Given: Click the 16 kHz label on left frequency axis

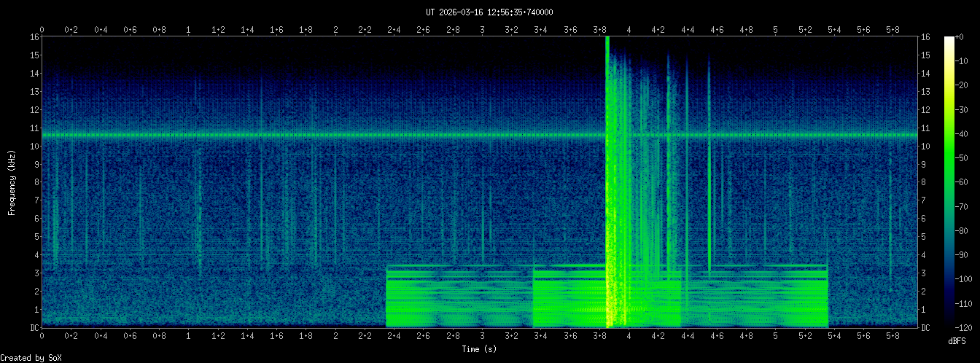Looking at the screenshot, I should (x=34, y=37).
